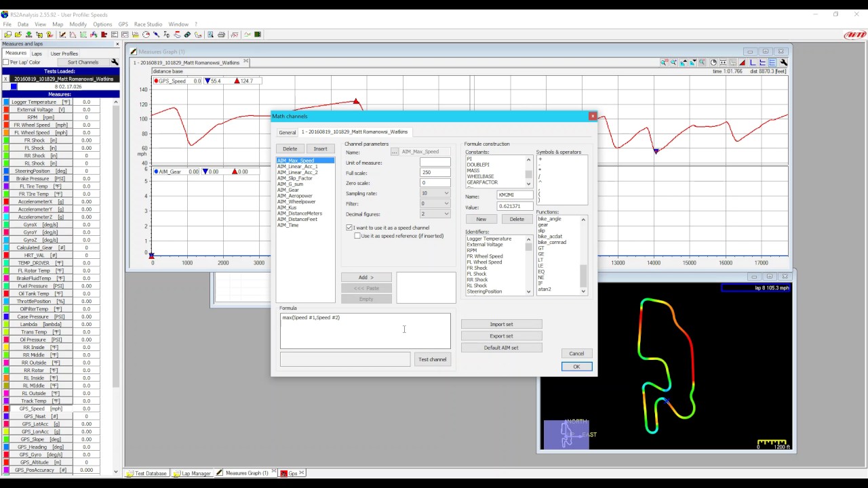Click the zoom-in magnifier on graph toolbar

[x=673, y=62]
